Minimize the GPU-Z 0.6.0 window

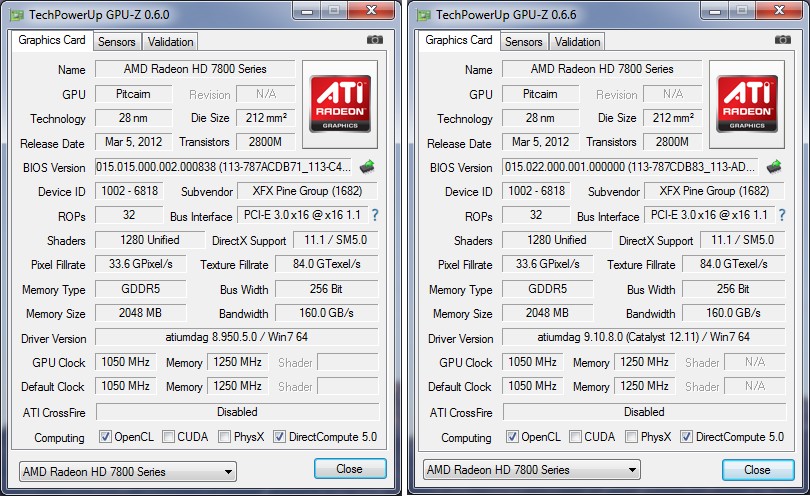tap(307, 10)
